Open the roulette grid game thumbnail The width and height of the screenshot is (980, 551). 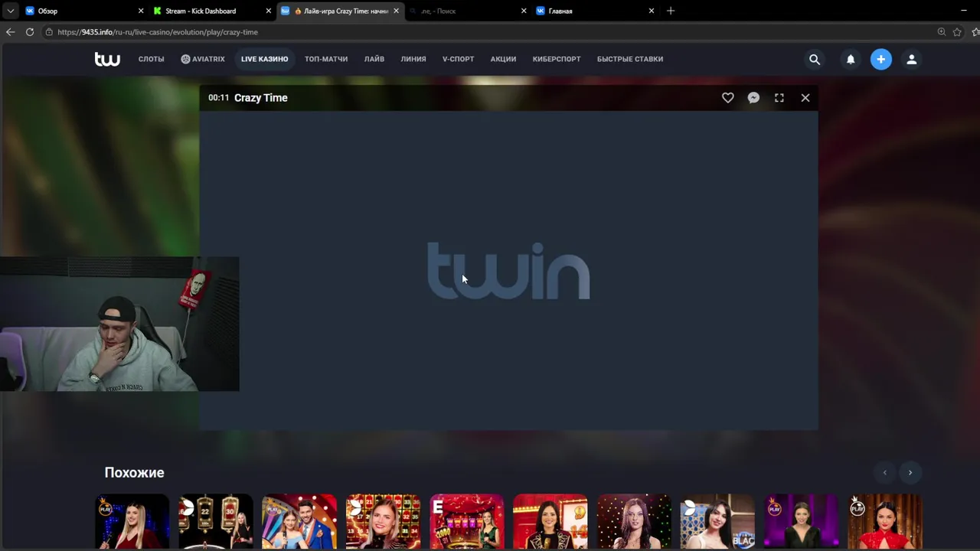(383, 522)
